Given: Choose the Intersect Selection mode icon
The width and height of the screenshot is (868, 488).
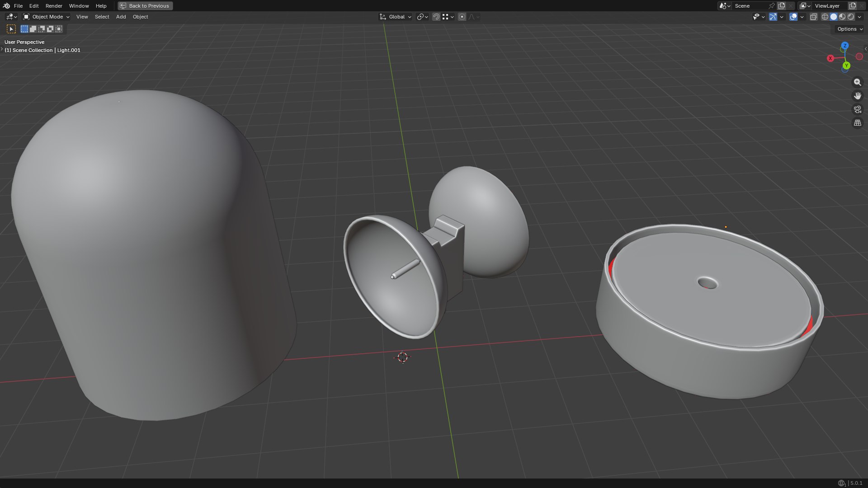Looking at the screenshot, I should point(59,29).
